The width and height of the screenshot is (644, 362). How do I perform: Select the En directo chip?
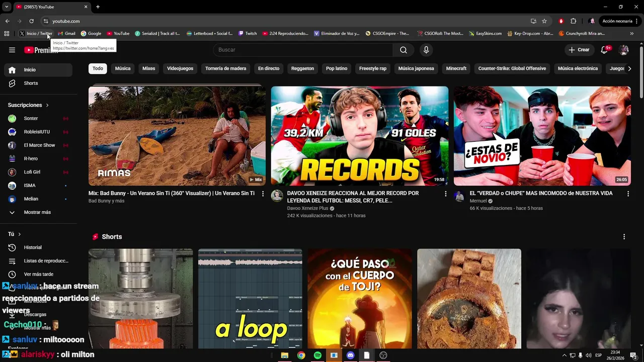point(269,68)
